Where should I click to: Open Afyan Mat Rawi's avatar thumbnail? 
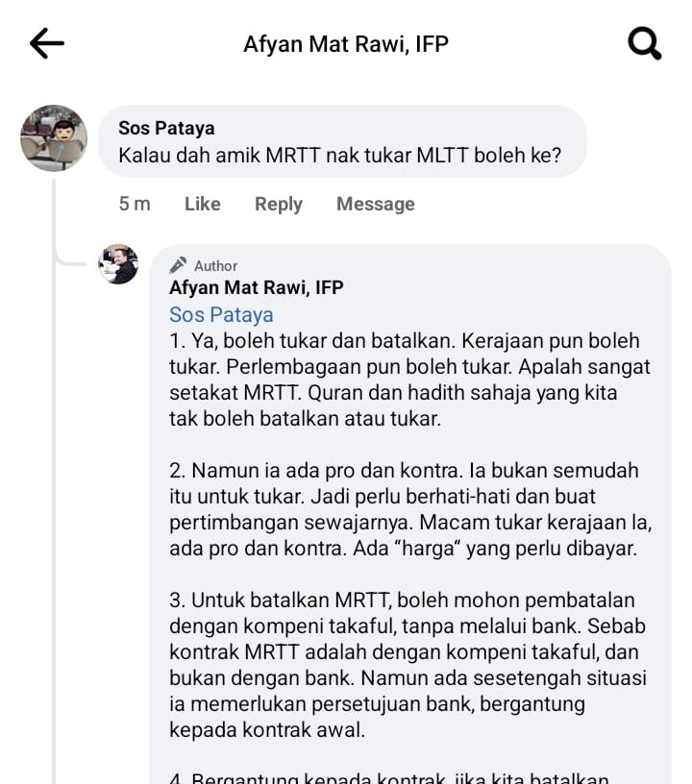click(118, 264)
